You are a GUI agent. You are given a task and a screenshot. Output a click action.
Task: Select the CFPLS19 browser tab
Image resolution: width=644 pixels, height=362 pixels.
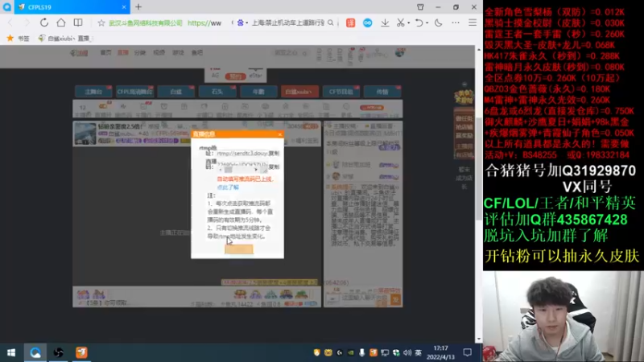pos(72,7)
